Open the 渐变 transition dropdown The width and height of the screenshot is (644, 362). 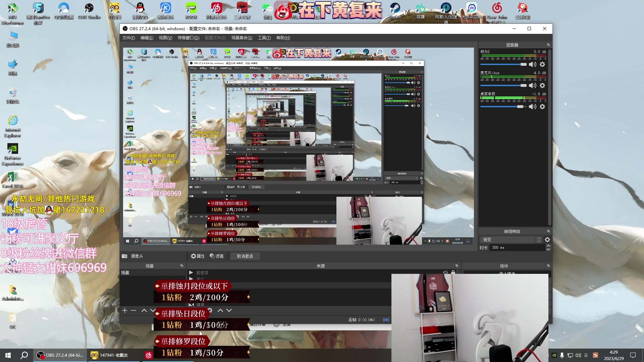click(x=511, y=240)
